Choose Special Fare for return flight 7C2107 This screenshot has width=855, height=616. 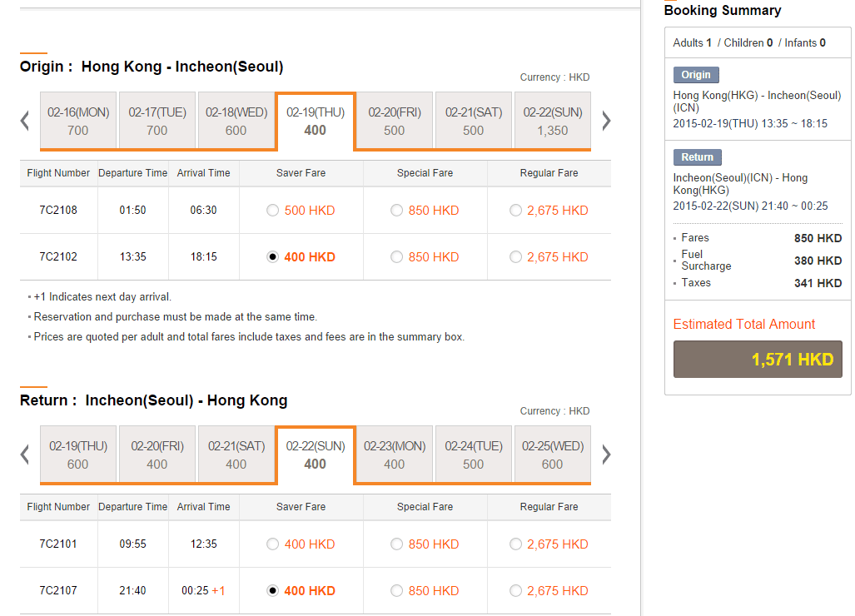(397, 591)
